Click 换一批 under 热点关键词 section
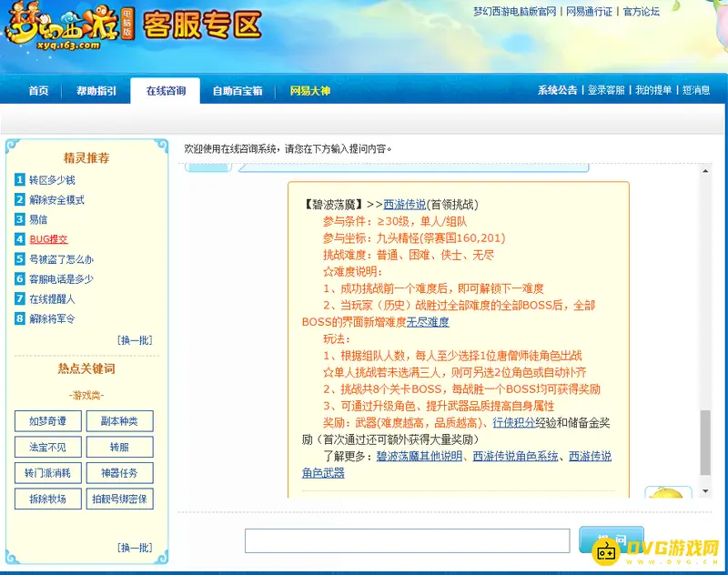728x575 pixels. pyautogui.click(x=135, y=548)
